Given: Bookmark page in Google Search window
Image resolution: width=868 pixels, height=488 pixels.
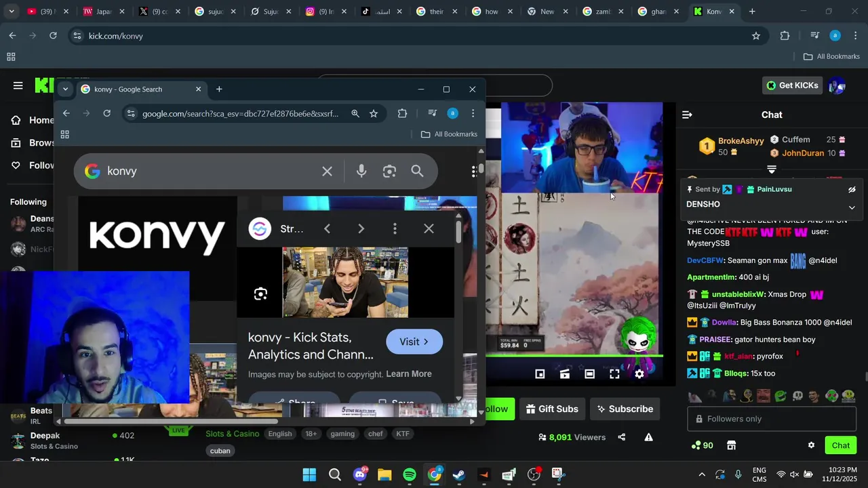Looking at the screenshot, I should pyautogui.click(x=374, y=114).
